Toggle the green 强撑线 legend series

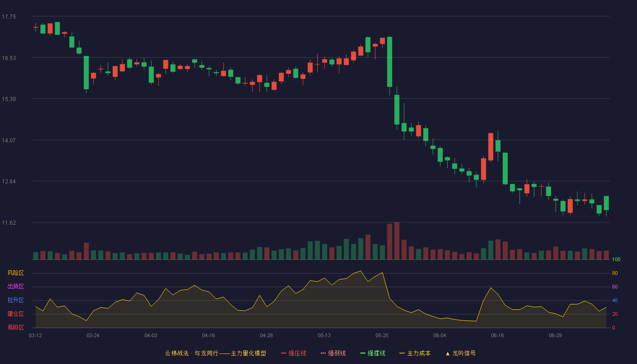pos(373,353)
